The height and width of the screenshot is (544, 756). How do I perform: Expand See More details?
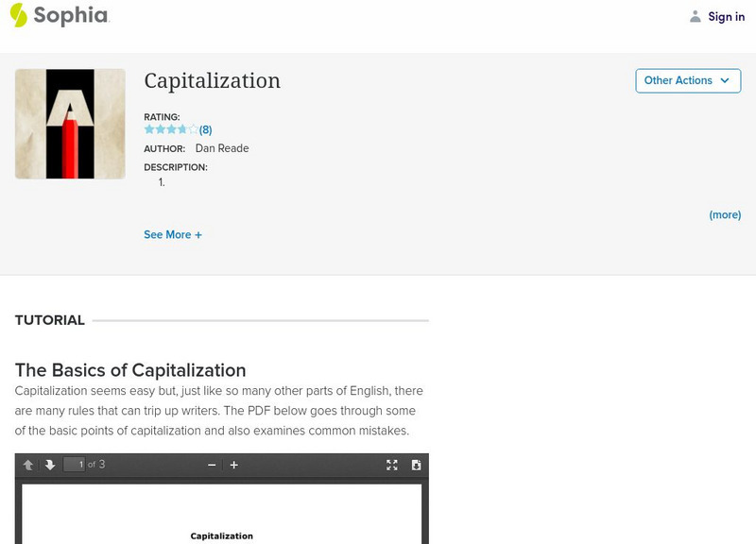[x=173, y=234]
